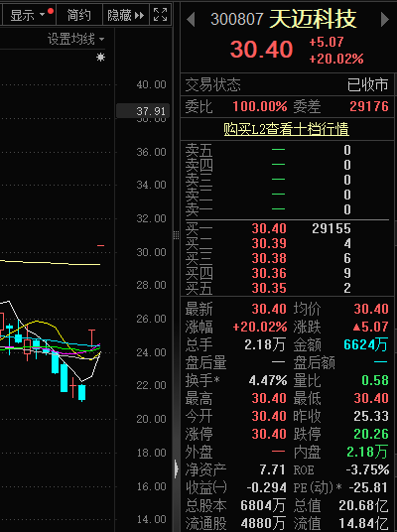
Task: Click the 涨停 price value 30.40
Action: click(x=269, y=434)
